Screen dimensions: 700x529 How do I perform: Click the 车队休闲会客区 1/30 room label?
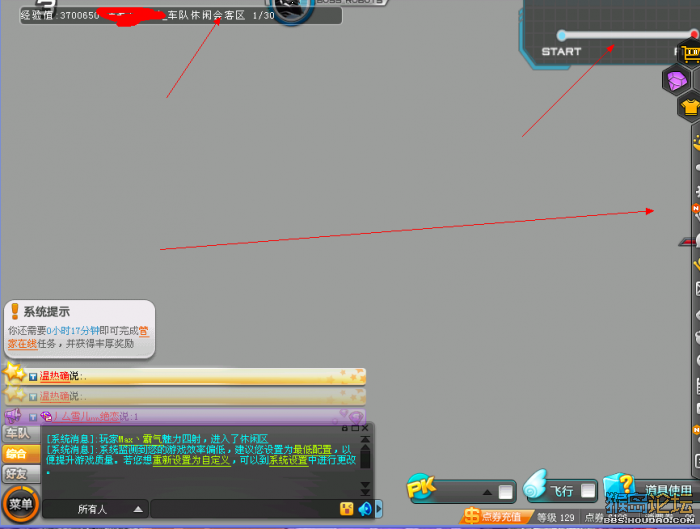tap(221, 15)
